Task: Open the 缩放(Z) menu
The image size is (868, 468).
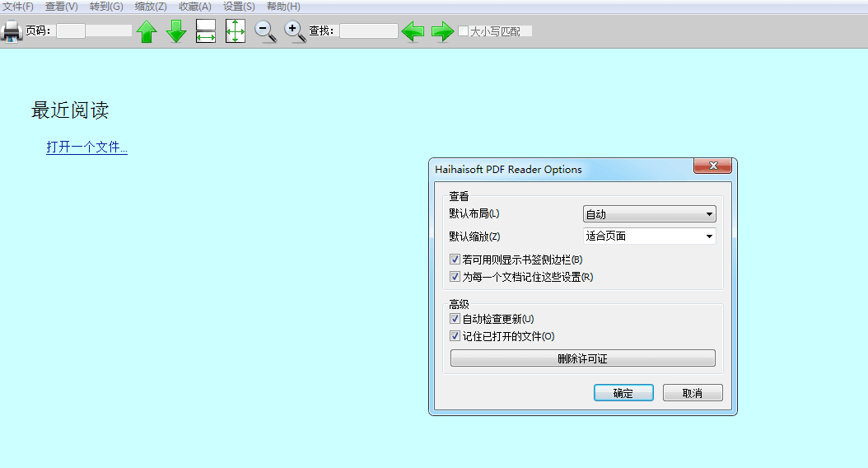Action: tap(151, 7)
